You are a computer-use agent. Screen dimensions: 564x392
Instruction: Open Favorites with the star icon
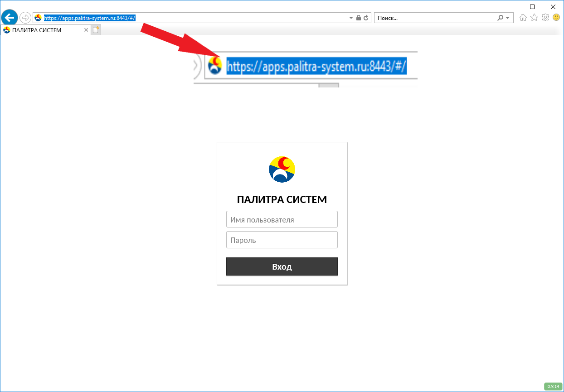(x=534, y=18)
